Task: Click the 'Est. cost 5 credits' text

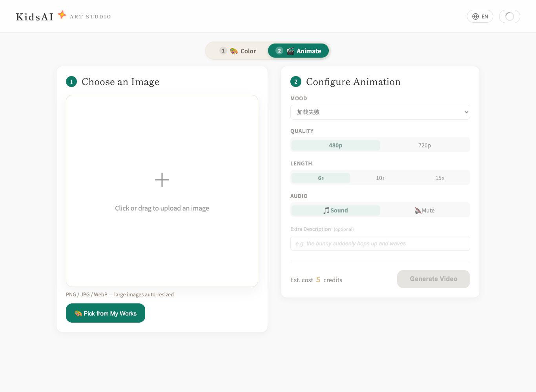Action: click(x=316, y=280)
